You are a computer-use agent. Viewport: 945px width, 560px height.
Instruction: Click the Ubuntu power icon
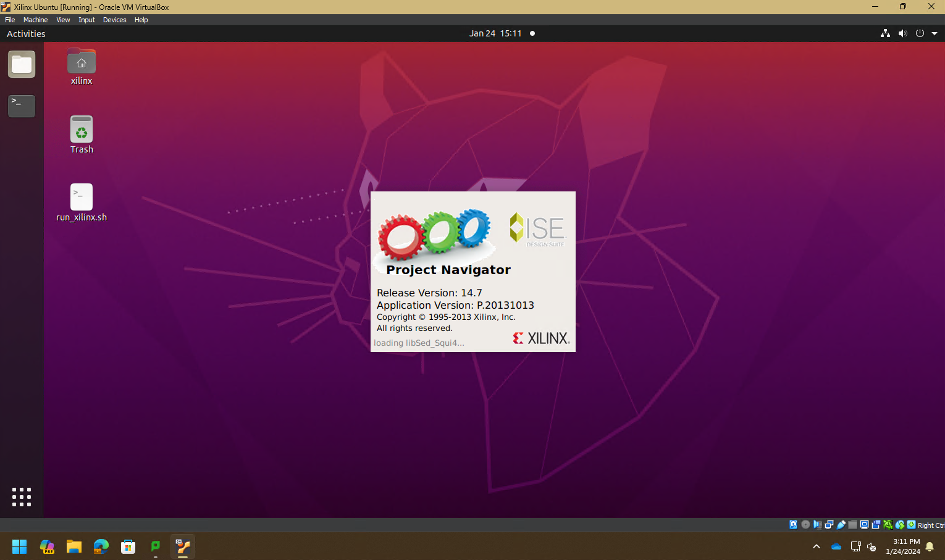click(920, 33)
